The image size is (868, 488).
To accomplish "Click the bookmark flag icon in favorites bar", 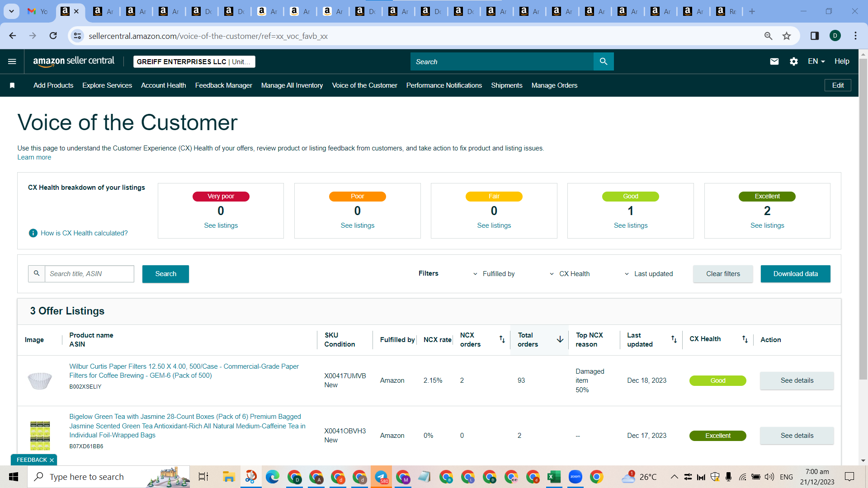I will (12, 85).
